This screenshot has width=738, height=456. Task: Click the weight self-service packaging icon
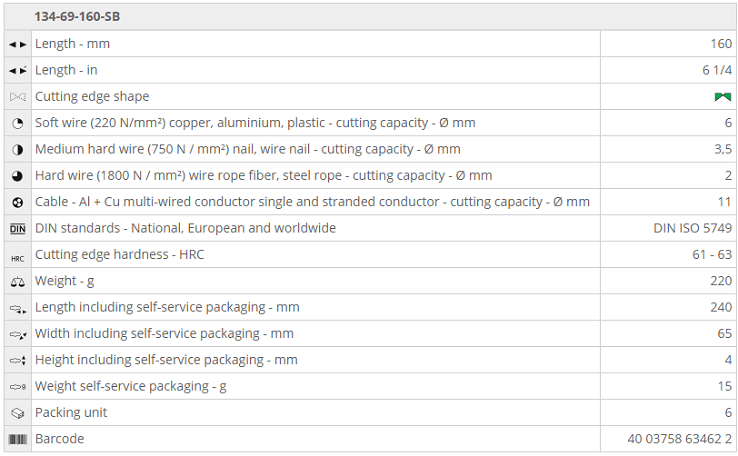click(x=17, y=387)
